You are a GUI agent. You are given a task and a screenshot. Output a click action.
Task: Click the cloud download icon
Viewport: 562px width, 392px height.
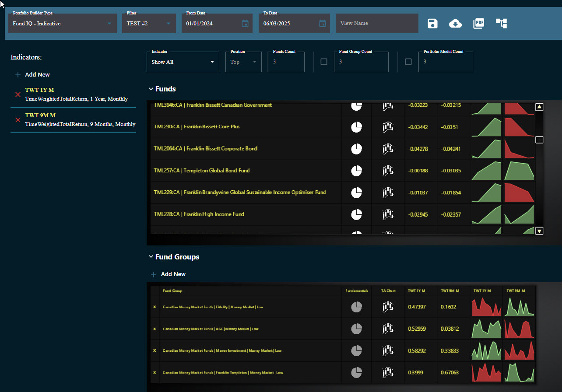click(455, 24)
